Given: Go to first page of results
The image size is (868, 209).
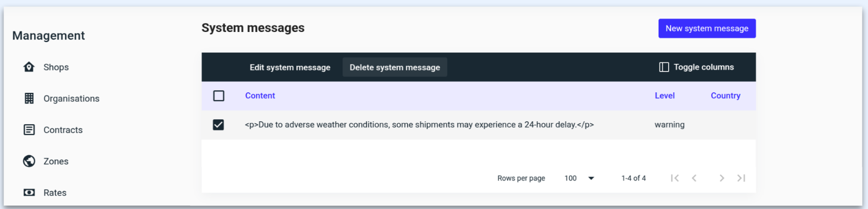Looking at the screenshot, I should click(x=675, y=178).
